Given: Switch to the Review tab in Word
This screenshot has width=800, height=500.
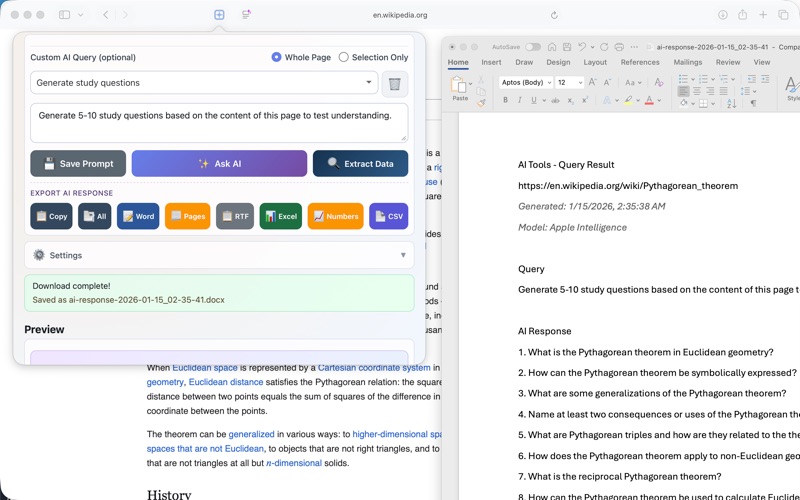Looking at the screenshot, I should coord(728,62).
